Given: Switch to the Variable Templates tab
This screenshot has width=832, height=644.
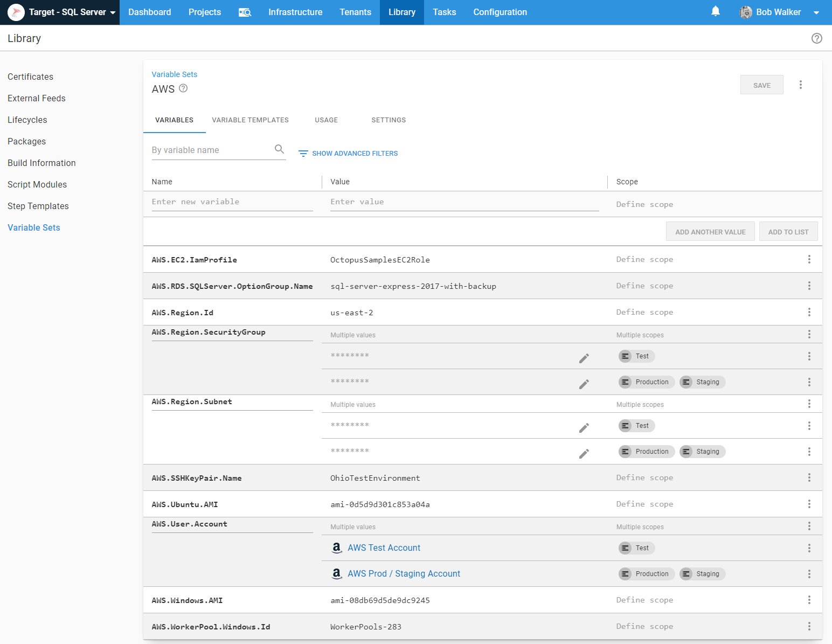Looking at the screenshot, I should coord(250,120).
